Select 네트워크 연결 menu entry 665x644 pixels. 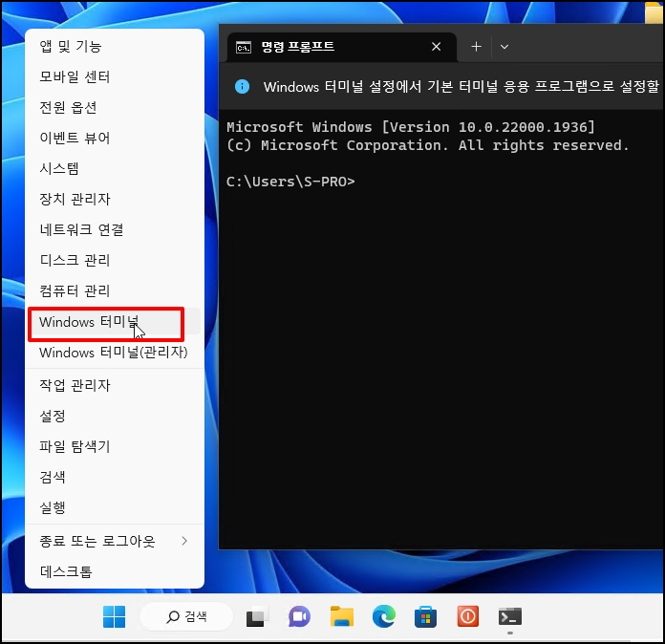pos(115,229)
